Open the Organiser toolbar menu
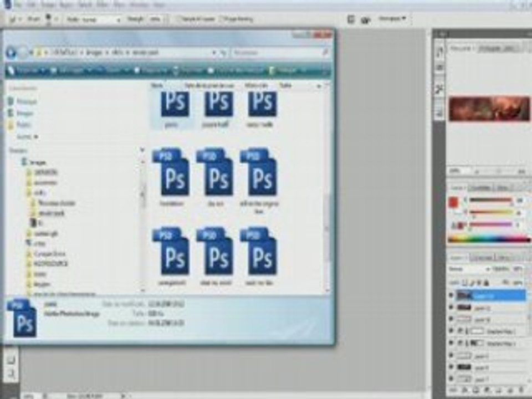Viewport: 532px width, 399px height. (28, 70)
